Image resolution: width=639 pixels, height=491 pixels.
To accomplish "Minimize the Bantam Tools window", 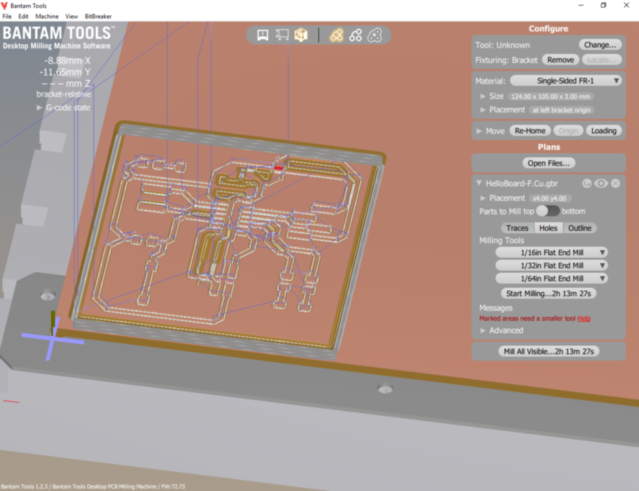I will click(x=581, y=5).
